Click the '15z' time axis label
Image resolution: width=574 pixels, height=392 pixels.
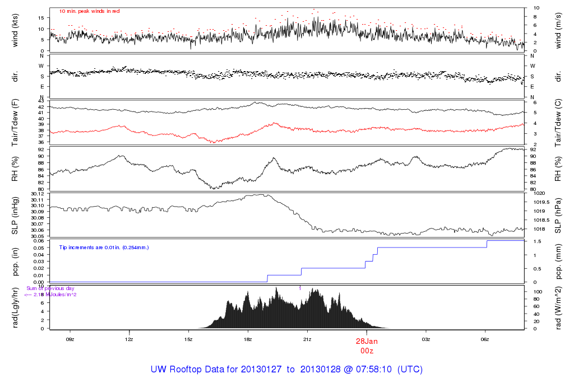188,339
